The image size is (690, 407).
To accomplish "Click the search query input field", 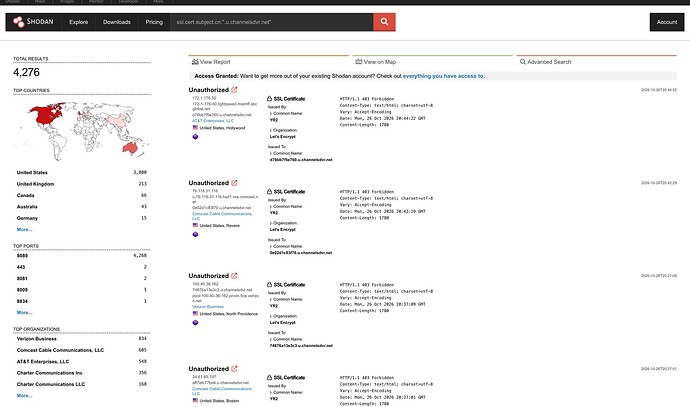I will coord(272,22).
